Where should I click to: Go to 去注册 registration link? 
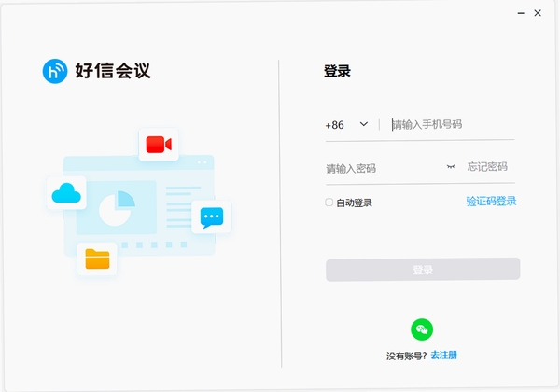tap(444, 356)
